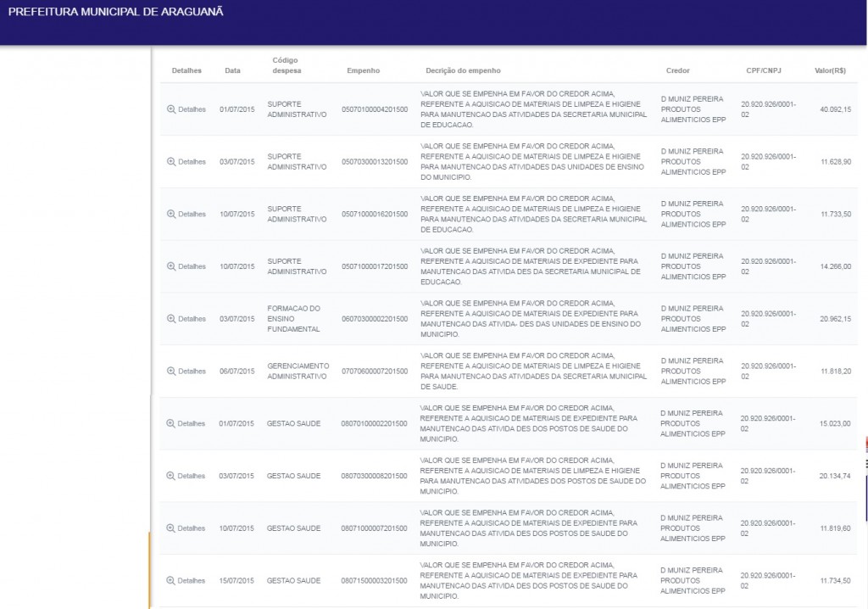
Task: Select the Empenho column header
Action: pos(364,70)
